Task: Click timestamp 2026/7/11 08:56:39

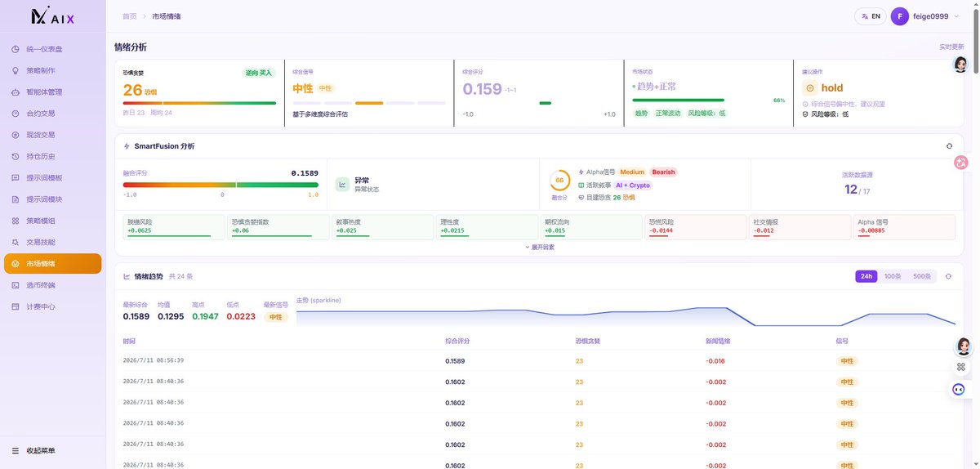Action: [154, 360]
